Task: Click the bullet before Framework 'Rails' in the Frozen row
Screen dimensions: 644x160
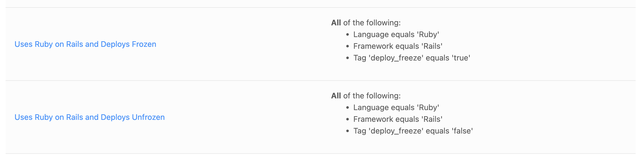Action: pos(347,46)
